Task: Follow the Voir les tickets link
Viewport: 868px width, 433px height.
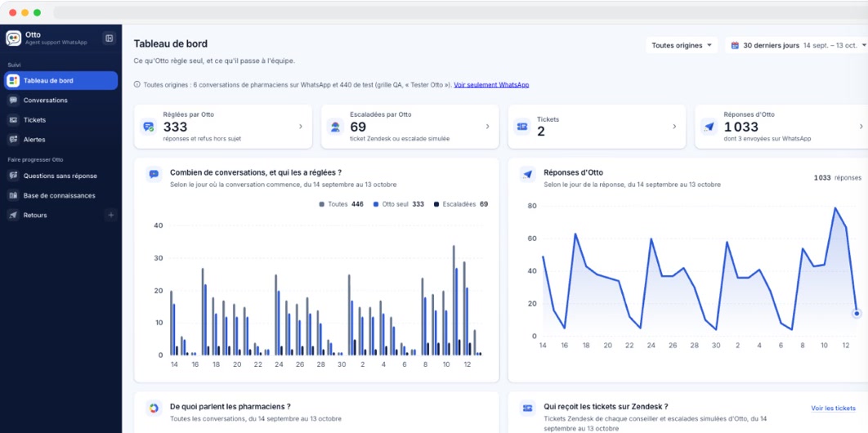Action: (x=833, y=408)
